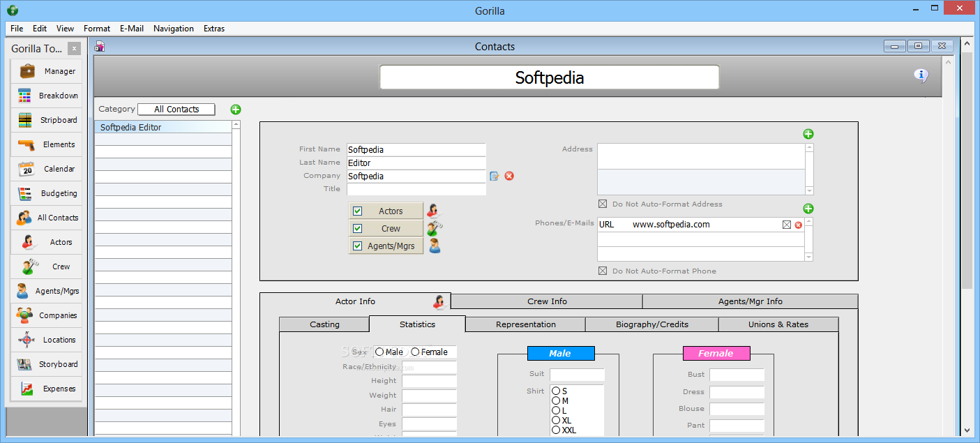Select shirt size XL

556,420
